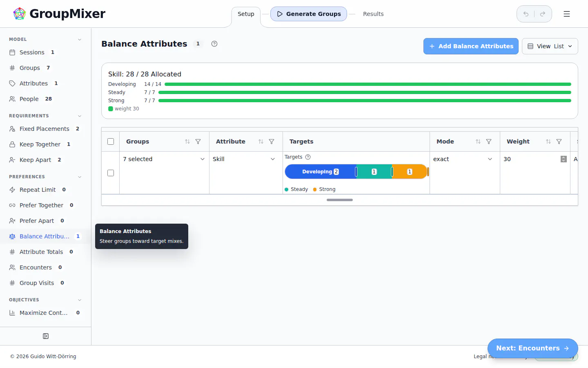This screenshot has width=588, height=368.
Task: Open the hamburger main menu
Action: (567, 14)
